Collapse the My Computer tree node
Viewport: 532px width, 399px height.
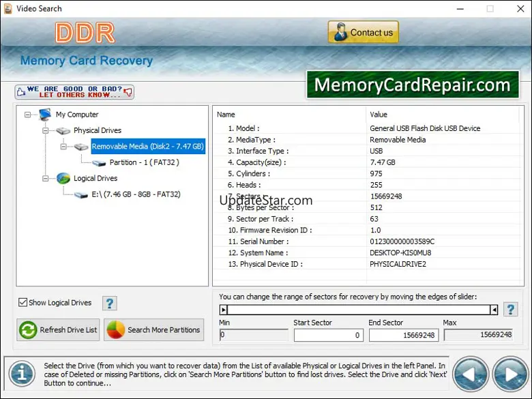click(27, 115)
